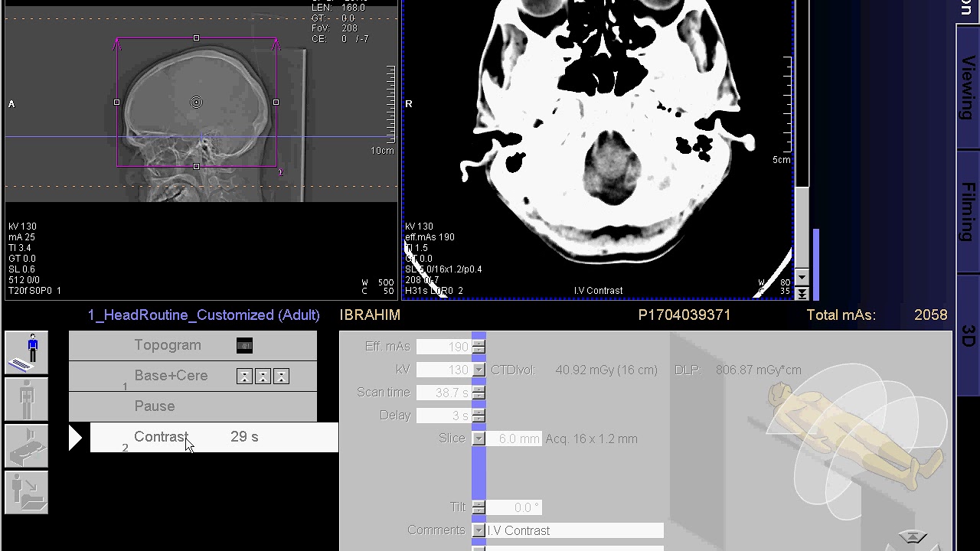Click the mA 25 overlay on topogram
This screenshot has height=551, width=980.
coord(21,237)
